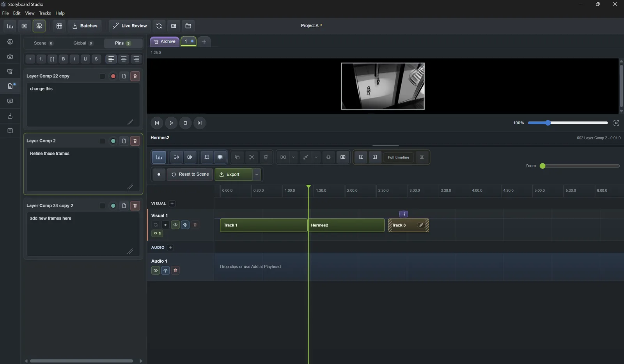Viewport: 624px width, 364px height.
Task: Open the Tracks menu
Action: click(x=45, y=13)
